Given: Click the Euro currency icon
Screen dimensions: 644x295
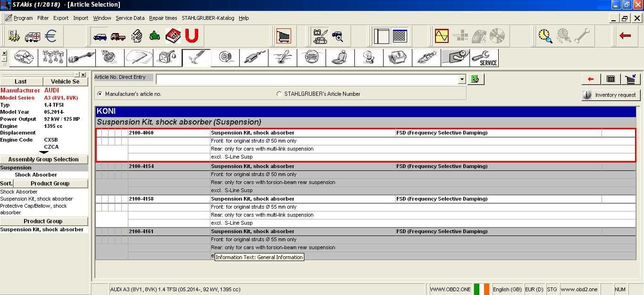Looking at the screenshot, I should point(50,36).
